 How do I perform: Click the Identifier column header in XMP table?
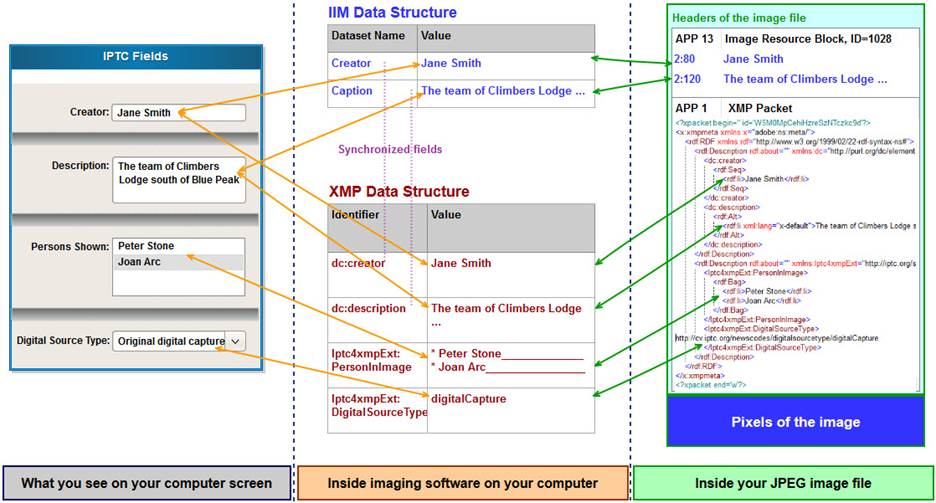(377, 215)
